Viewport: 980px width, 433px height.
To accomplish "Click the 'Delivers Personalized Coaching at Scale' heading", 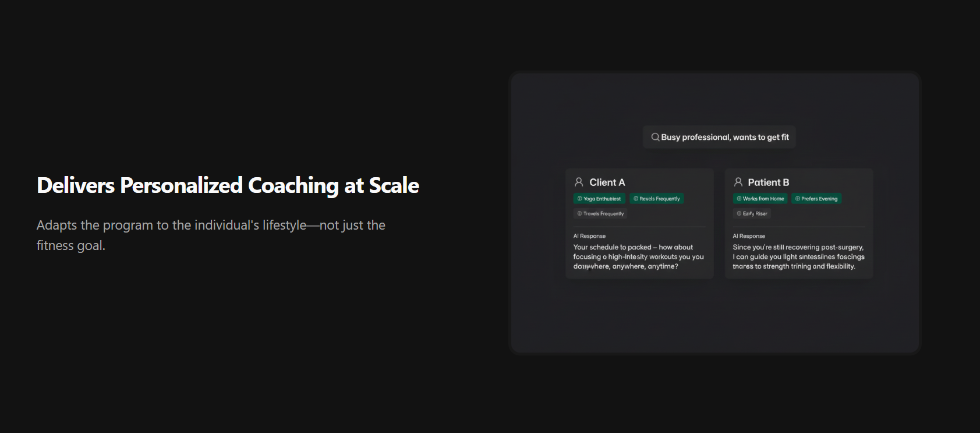I will pyautogui.click(x=228, y=185).
